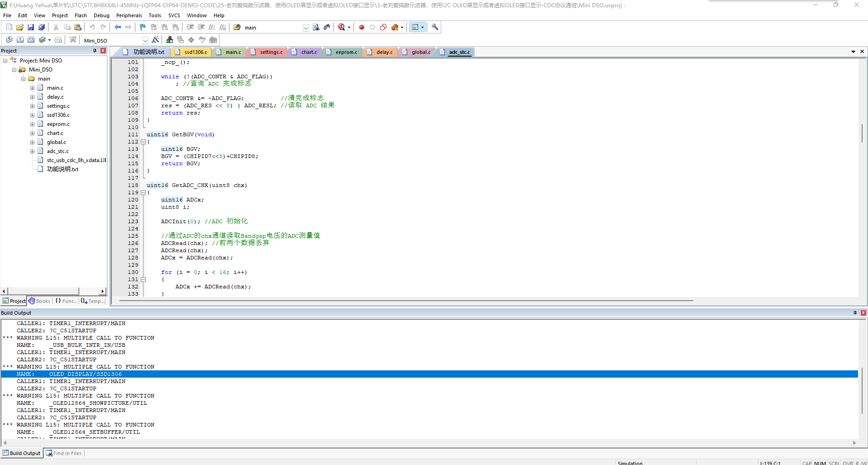Screen dimensions: 868x465
Task: Click the Find icon beside the search box
Action: pos(316,28)
